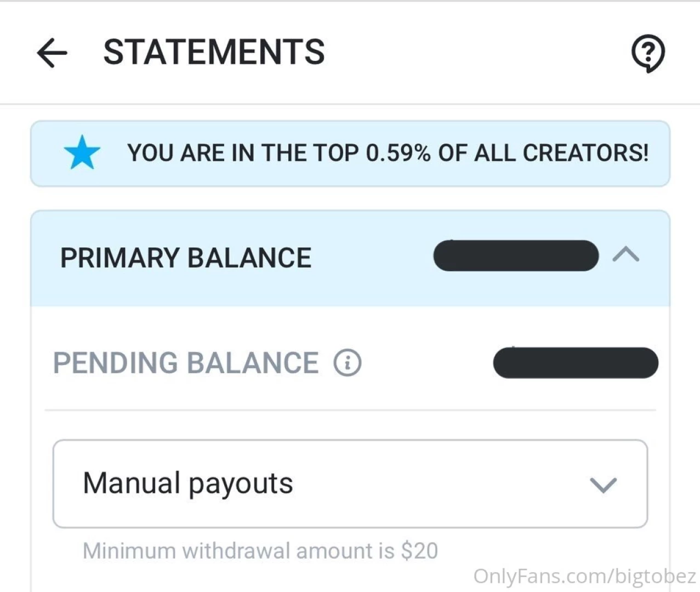
Task: Collapse Primary Balance with the up chevron
Action: pos(626,255)
